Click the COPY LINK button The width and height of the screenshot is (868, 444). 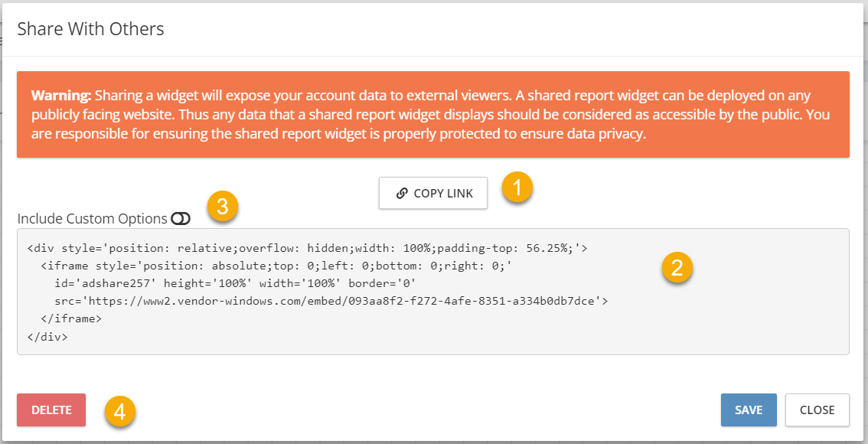click(433, 193)
